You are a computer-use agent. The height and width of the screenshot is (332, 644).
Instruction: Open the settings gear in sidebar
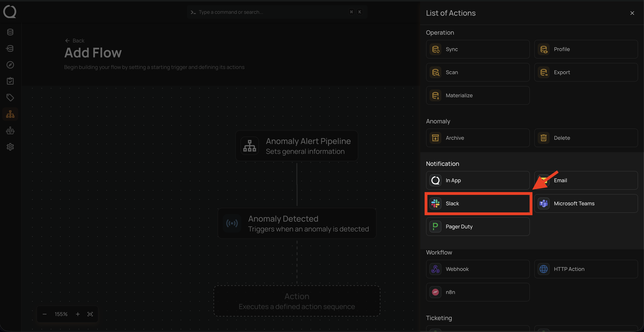[x=10, y=147]
